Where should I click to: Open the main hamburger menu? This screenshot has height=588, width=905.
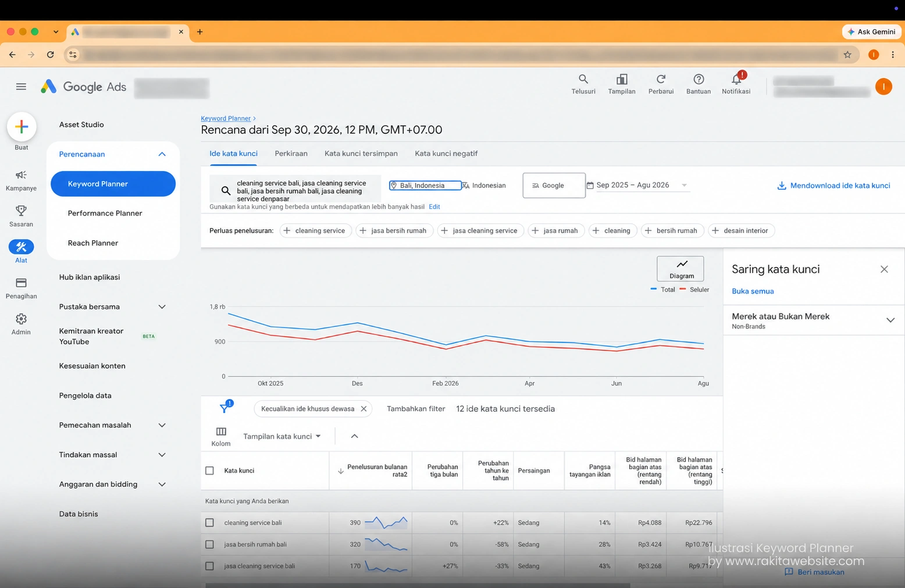21,87
